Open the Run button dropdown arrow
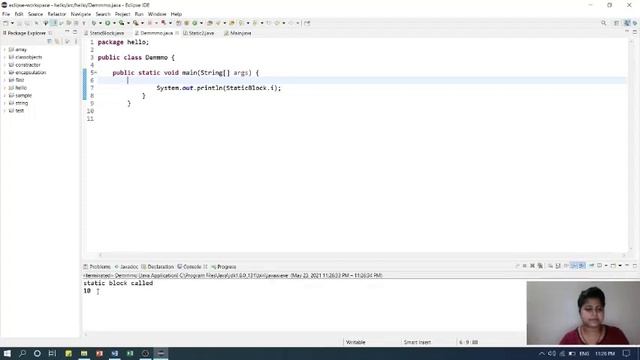640x360 pixels. (x=114, y=23)
